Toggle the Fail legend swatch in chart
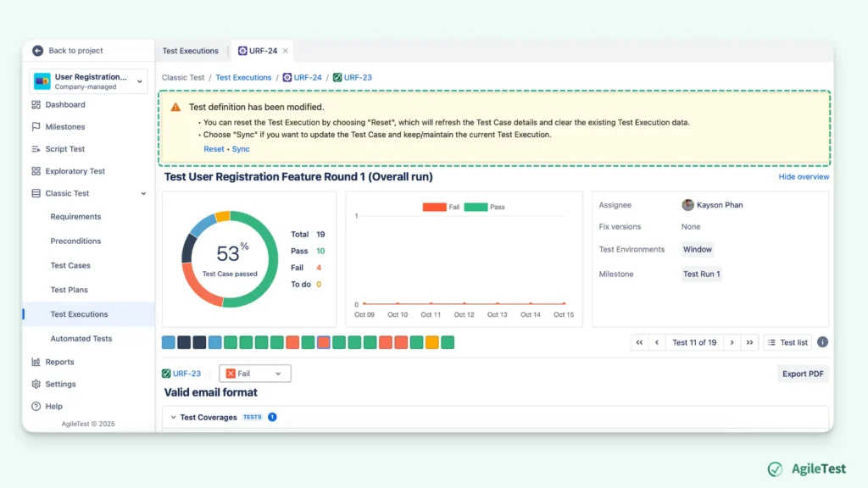This screenshot has width=868, height=488. coord(435,207)
